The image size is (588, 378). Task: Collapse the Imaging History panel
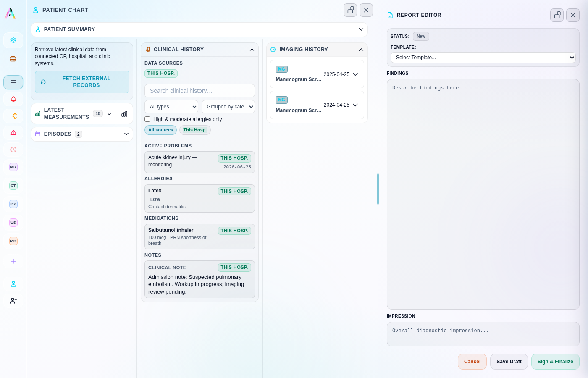tap(361, 50)
